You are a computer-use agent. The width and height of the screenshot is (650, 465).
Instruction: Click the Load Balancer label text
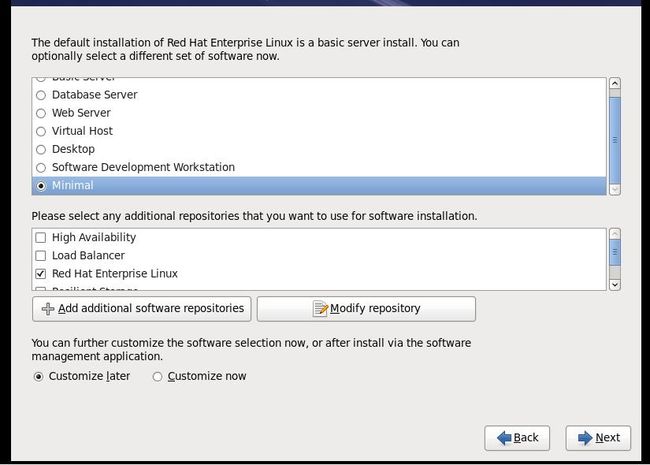[x=88, y=256]
